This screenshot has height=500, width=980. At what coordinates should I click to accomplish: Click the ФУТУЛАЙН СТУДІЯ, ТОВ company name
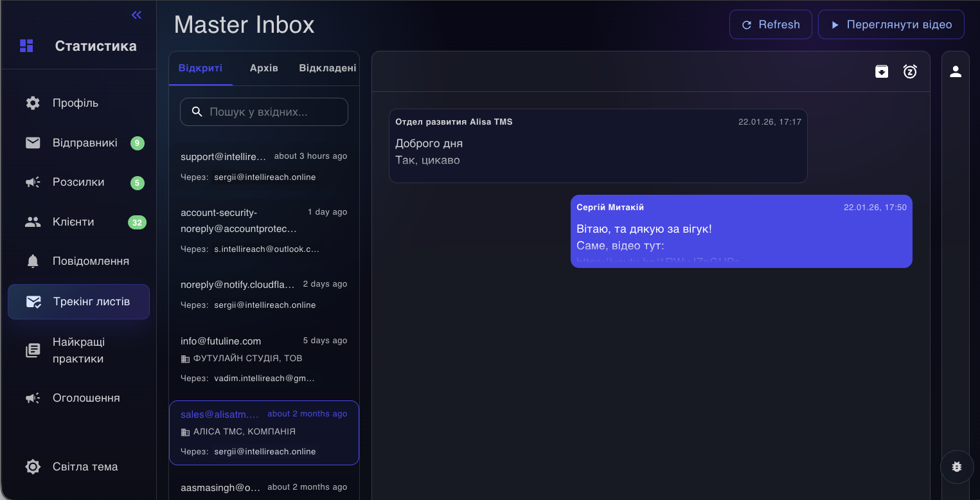click(x=248, y=359)
